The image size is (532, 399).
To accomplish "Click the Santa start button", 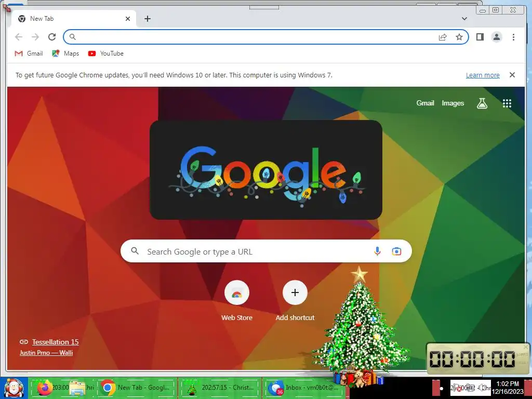I will pyautogui.click(x=14, y=388).
